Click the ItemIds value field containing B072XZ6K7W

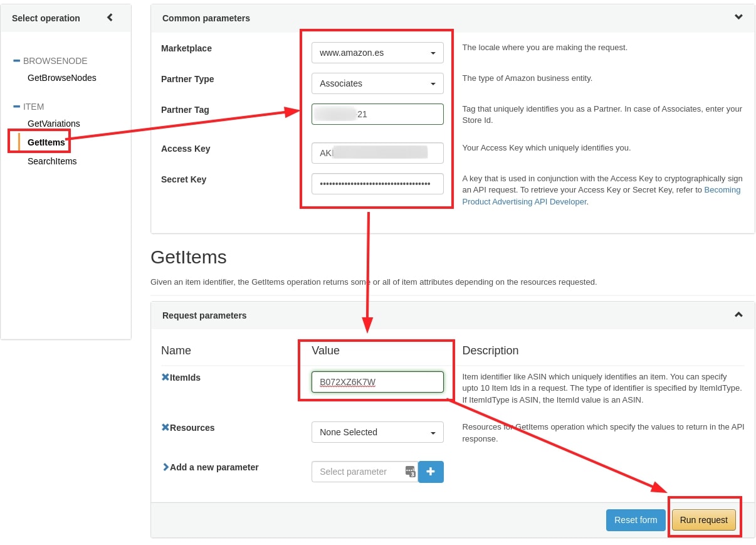pos(377,381)
